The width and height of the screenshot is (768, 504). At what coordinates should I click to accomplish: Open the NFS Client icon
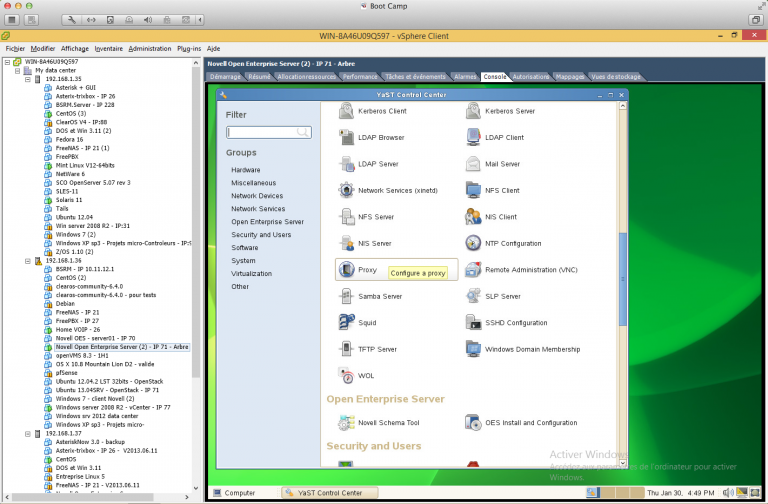click(x=473, y=191)
